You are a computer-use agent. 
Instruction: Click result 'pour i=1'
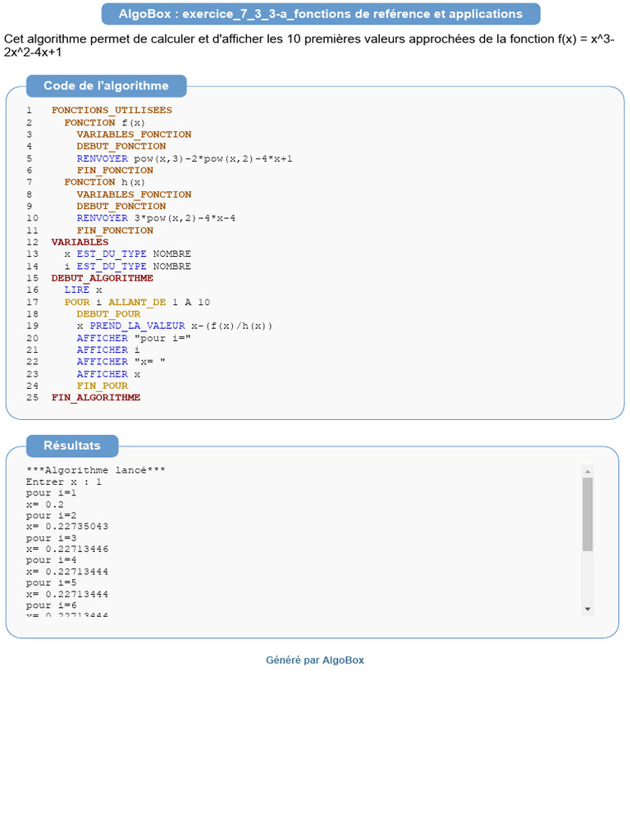pos(52,493)
